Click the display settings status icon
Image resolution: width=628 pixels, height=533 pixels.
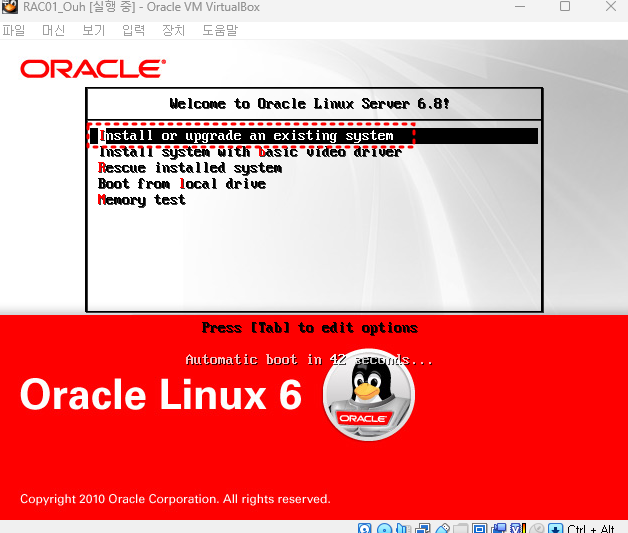(x=480, y=529)
